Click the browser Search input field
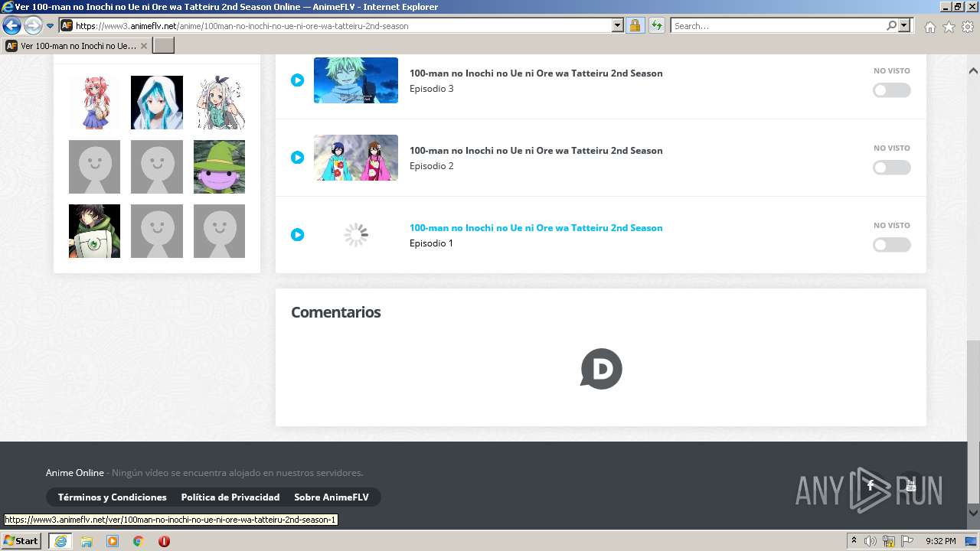This screenshot has height=551, width=980. click(x=777, y=25)
